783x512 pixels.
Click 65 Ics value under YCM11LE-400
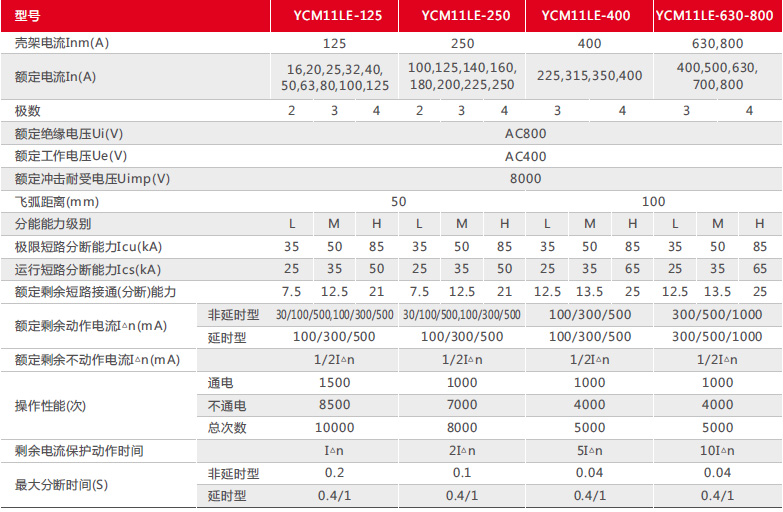(x=632, y=269)
